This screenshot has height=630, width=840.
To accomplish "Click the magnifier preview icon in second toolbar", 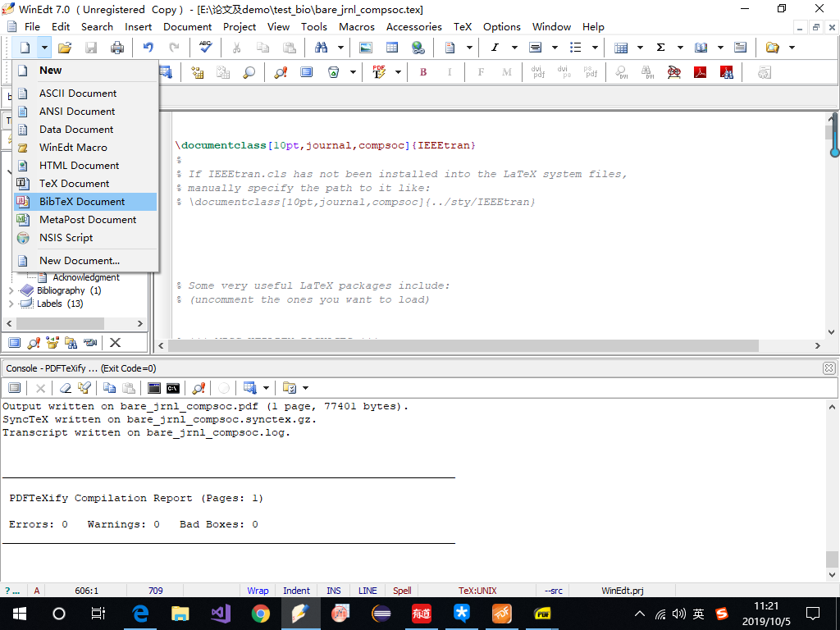I will point(249,72).
